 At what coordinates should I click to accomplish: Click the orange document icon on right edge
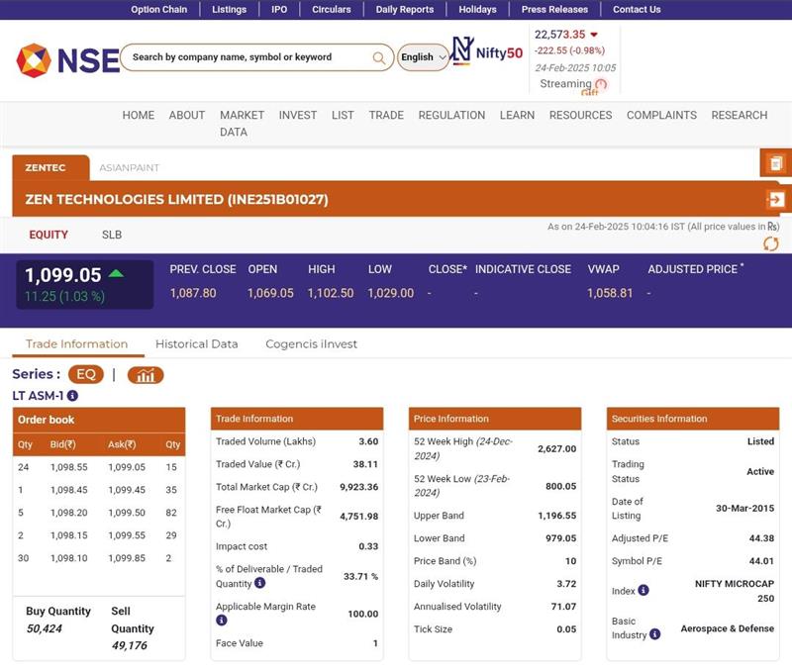coord(775,163)
